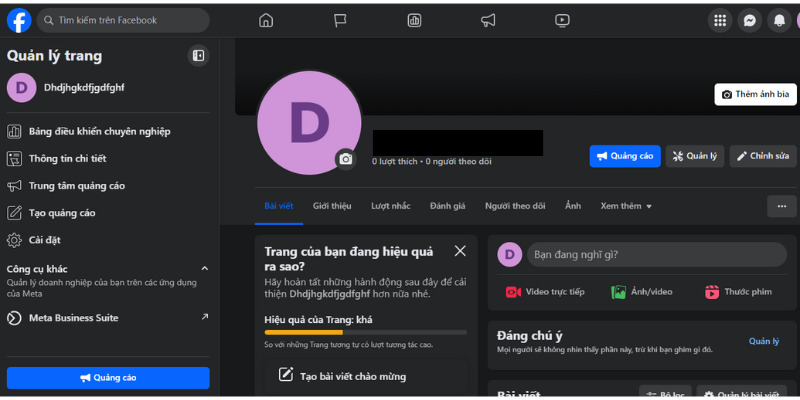Click the 0 người theo dõi text

(459, 162)
